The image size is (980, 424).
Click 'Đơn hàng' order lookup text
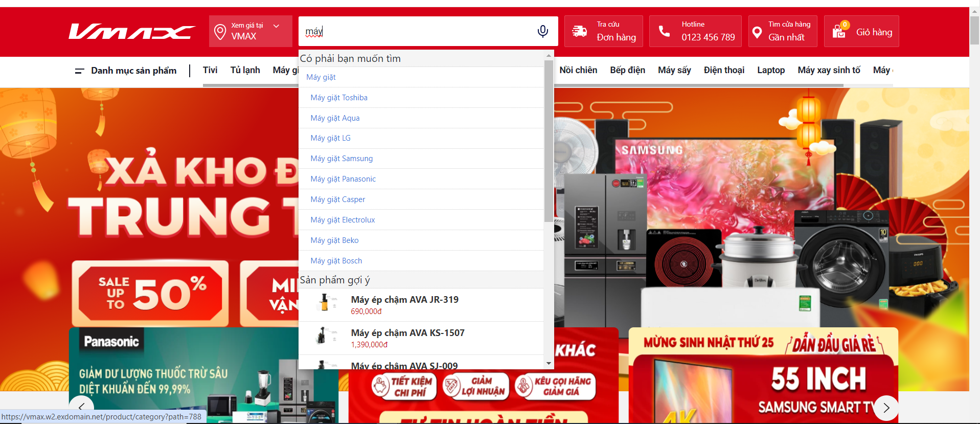click(x=617, y=37)
